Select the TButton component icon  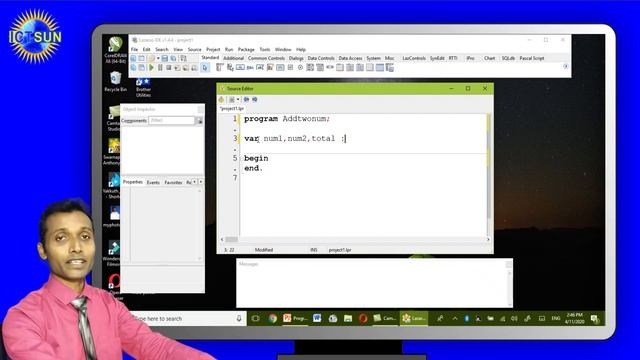(x=240, y=68)
